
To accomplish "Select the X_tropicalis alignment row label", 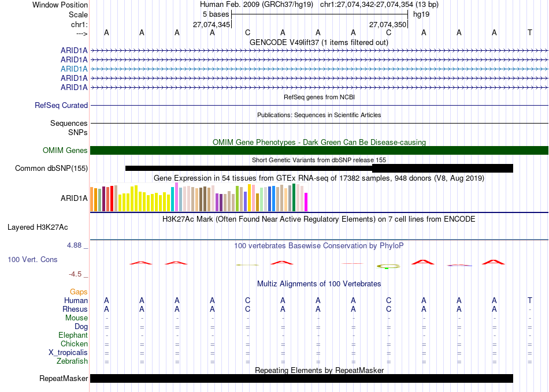I will (x=68, y=353).
